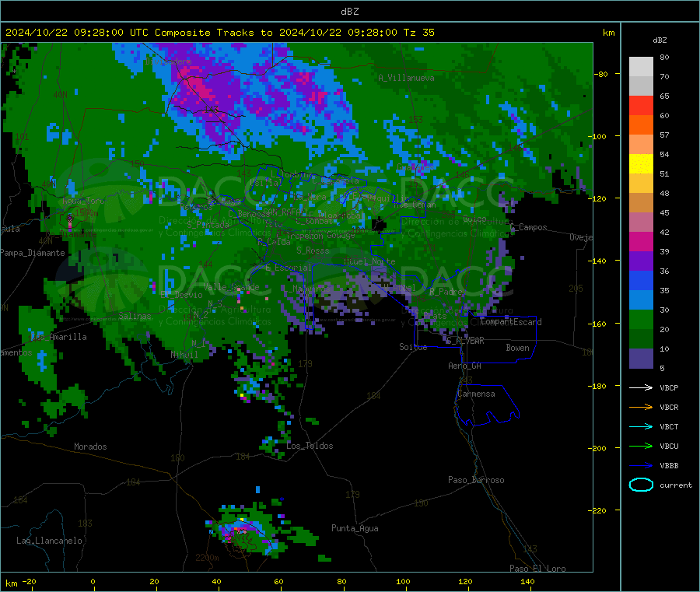Click the Pampa_Diamante map label
The image size is (700, 592).
pyautogui.click(x=33, y=253)
